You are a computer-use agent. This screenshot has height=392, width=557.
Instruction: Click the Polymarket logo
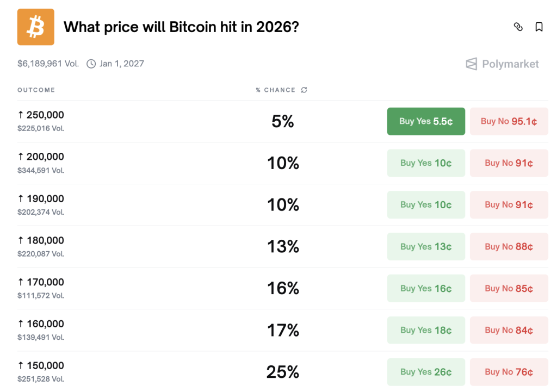(x=502, y=64)
